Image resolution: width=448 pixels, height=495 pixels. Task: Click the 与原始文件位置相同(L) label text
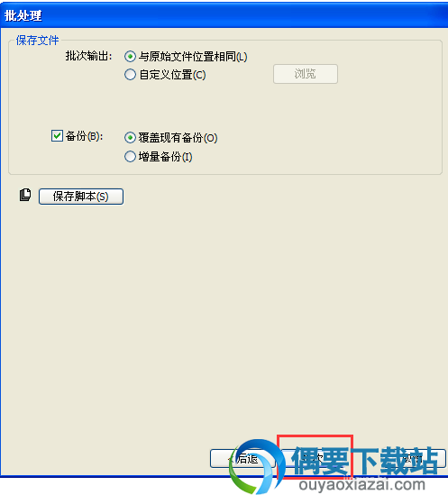(x=193, y=57)
